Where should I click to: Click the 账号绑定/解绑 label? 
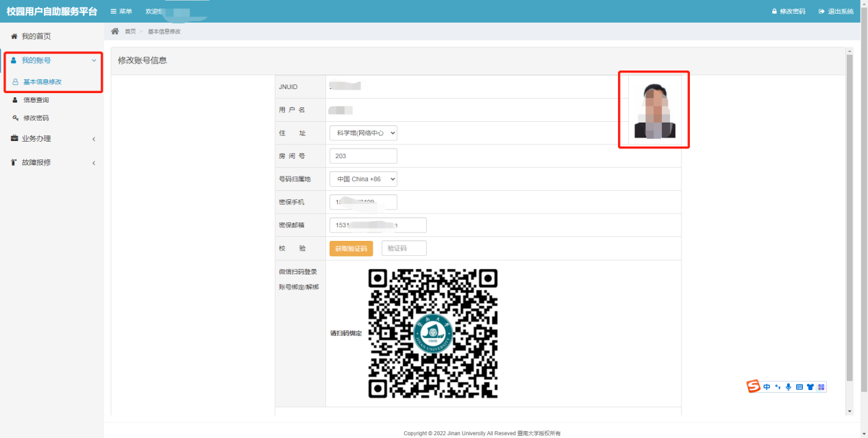(x=299, y=287)
